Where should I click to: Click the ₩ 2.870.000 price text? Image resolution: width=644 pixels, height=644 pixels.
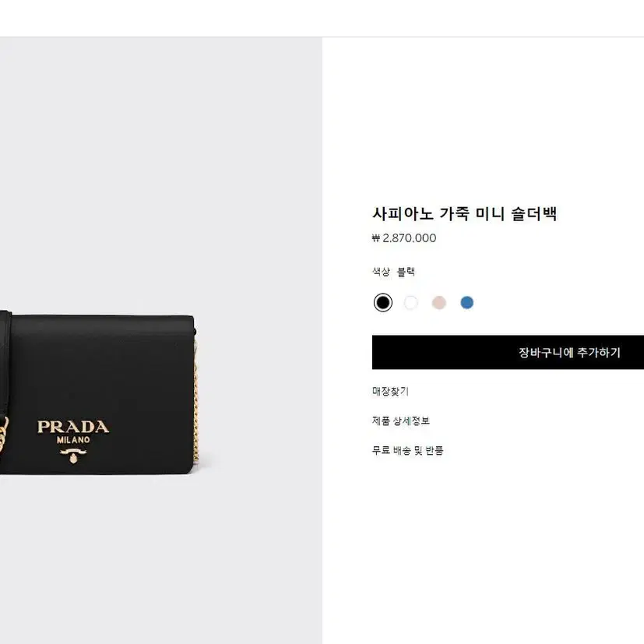click(x=404, y=238)
